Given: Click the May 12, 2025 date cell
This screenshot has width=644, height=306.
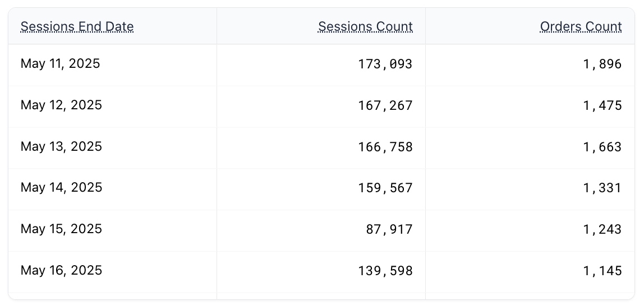Looking at the screenshot, I should (61, 105).
